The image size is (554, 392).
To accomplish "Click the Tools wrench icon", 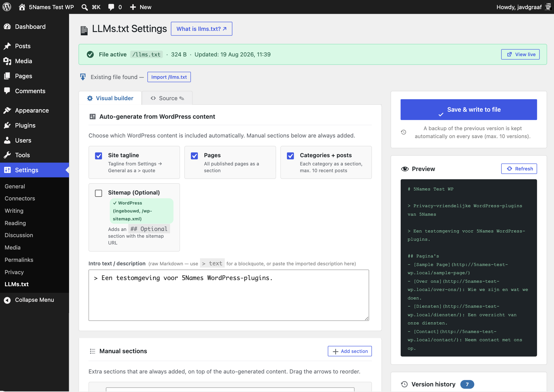I will click(7, 155).
